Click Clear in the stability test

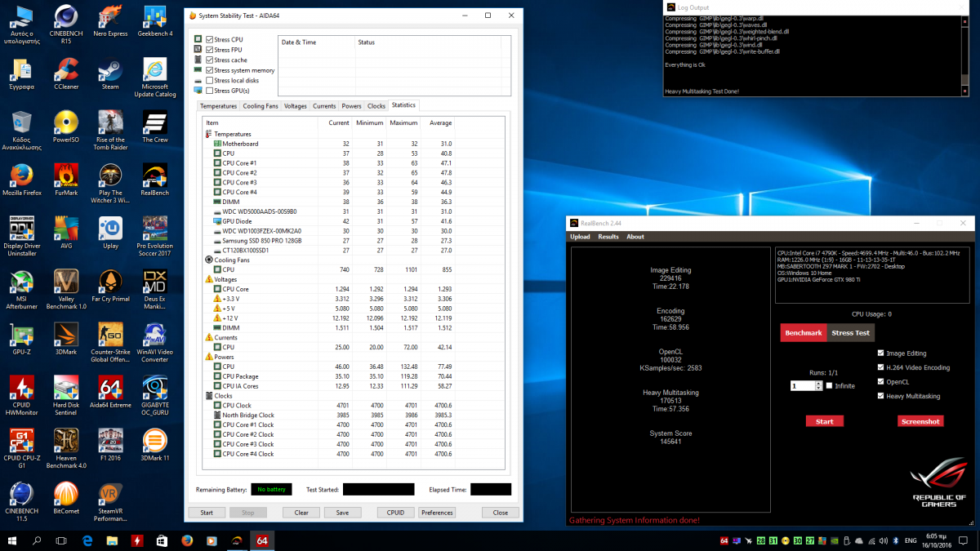[x=301, y=513]
